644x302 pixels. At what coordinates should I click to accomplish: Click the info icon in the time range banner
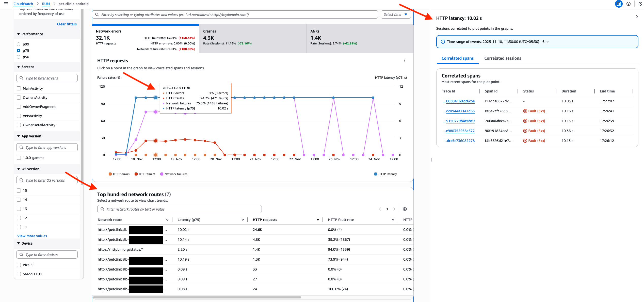coord(443,41)
